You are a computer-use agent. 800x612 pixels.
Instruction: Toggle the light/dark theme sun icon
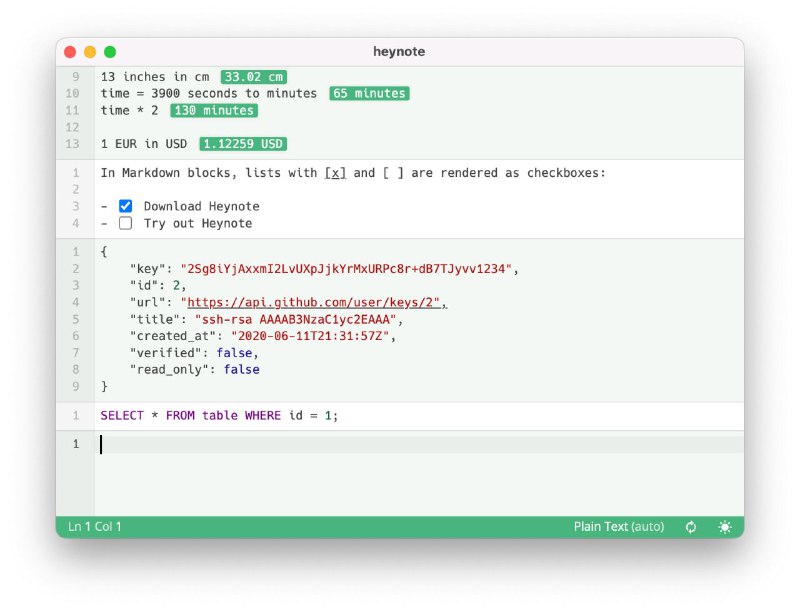click(x=725, y=527)
